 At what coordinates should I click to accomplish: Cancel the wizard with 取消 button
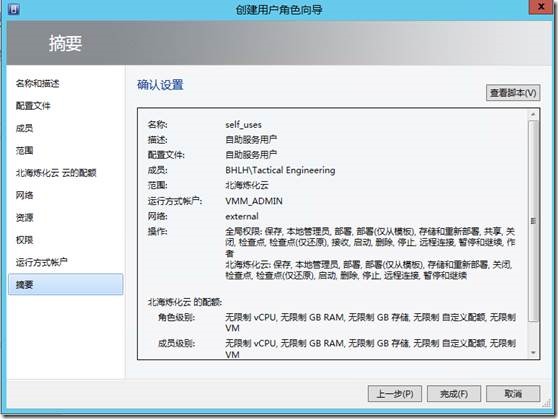click(x=513, y=394)
